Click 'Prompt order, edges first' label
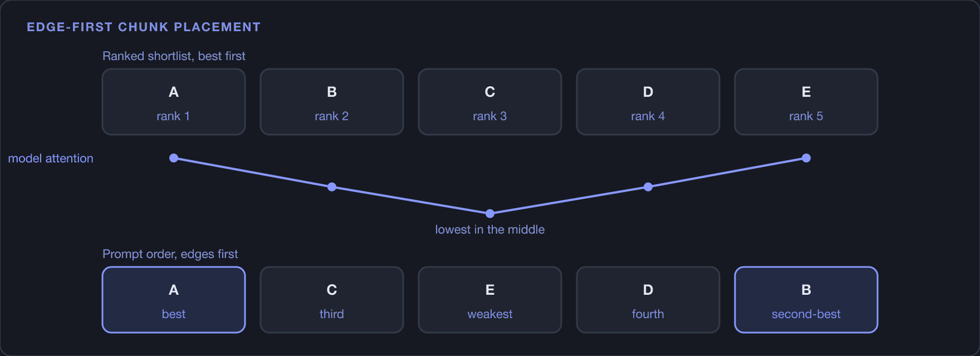 point(170,254)
